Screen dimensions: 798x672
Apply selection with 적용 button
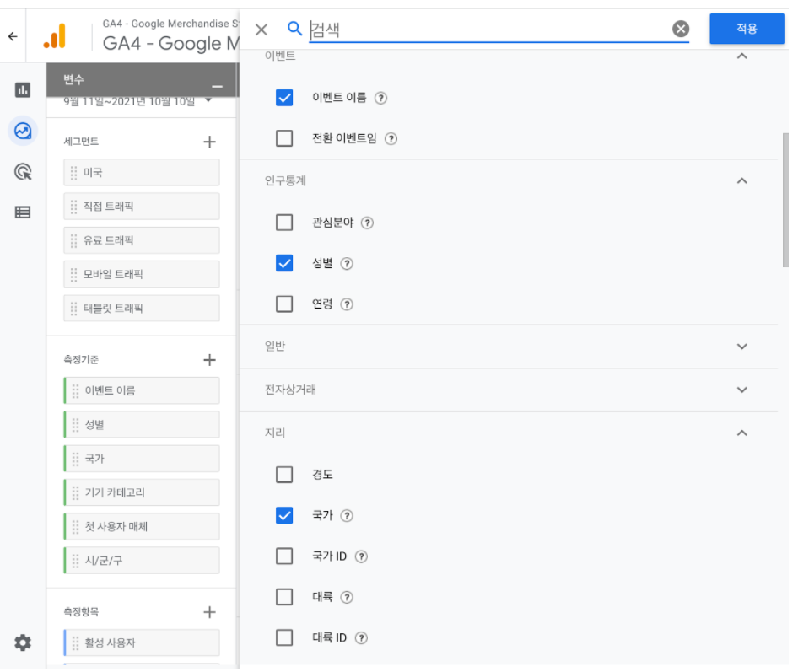747,29
